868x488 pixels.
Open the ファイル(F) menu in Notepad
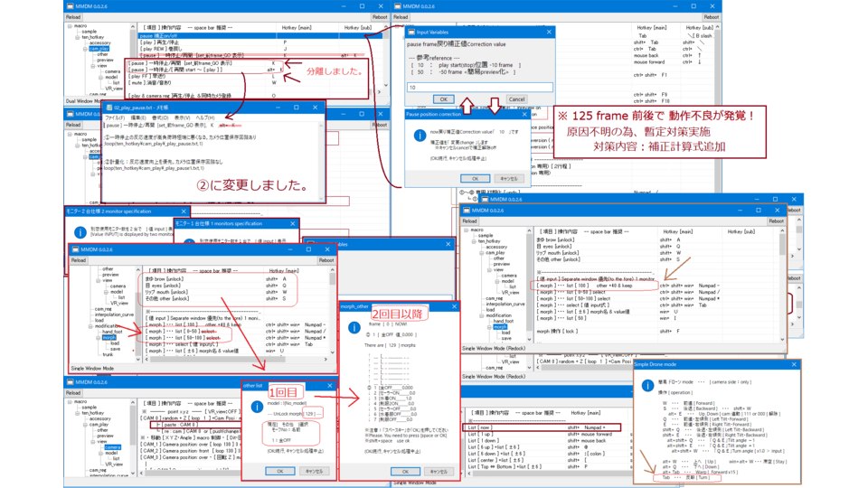coord(115,117)
